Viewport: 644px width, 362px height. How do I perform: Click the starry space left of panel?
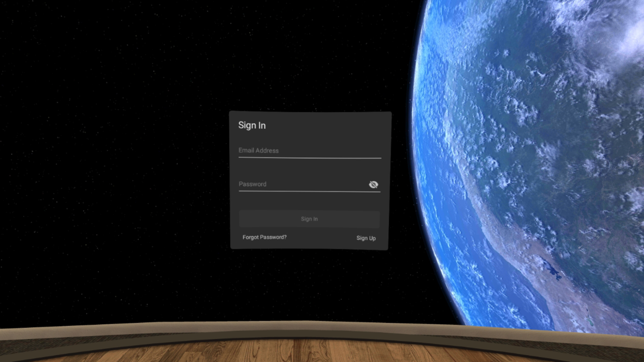117,168
